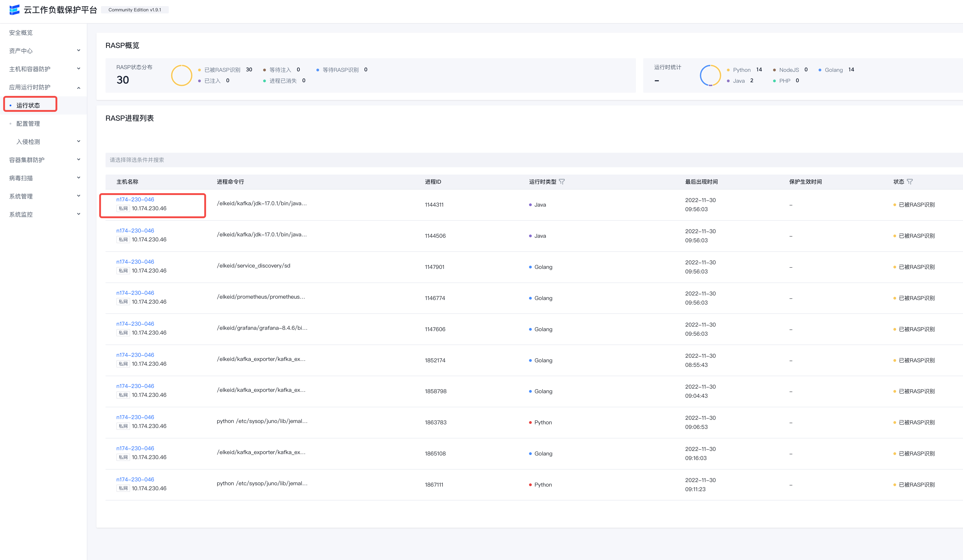The height and width of the screenshot is (560, 963).
Task: Open the status column filter icon
Action: 910,182
